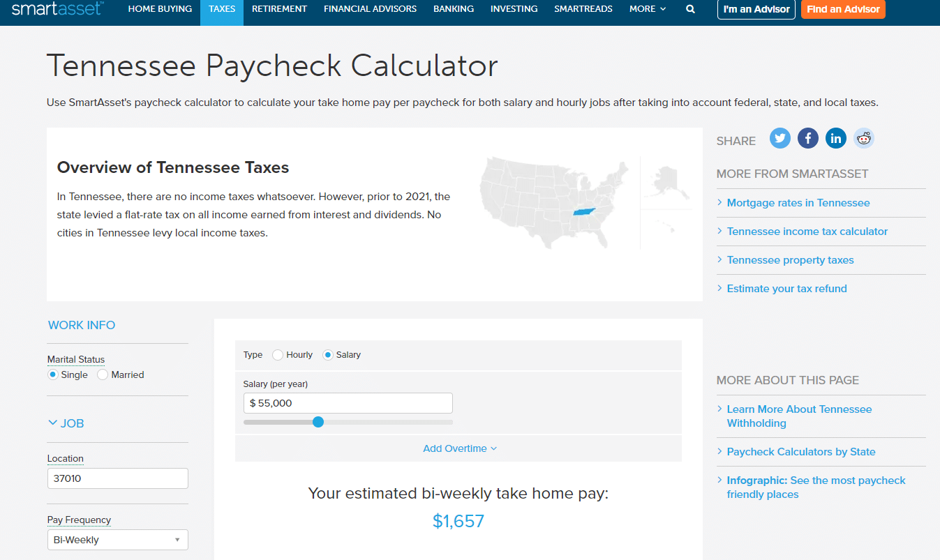Open Tennessee property taxes link
940x560 pixels.
pos(790,260)
